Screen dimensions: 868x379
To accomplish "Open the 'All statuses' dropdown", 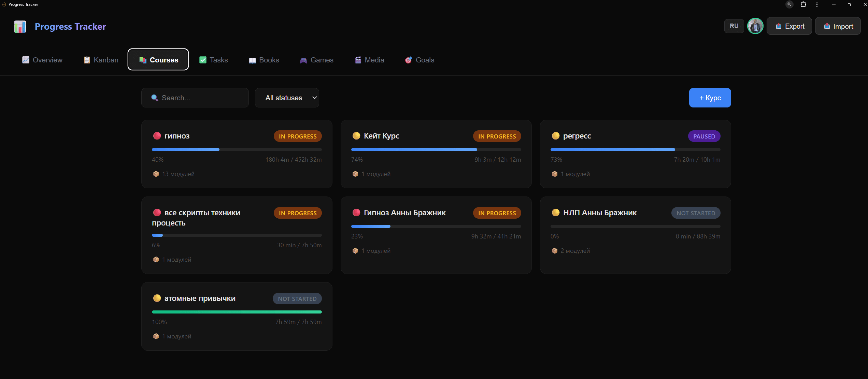I will pyautogui.click(x=287, y=98).
